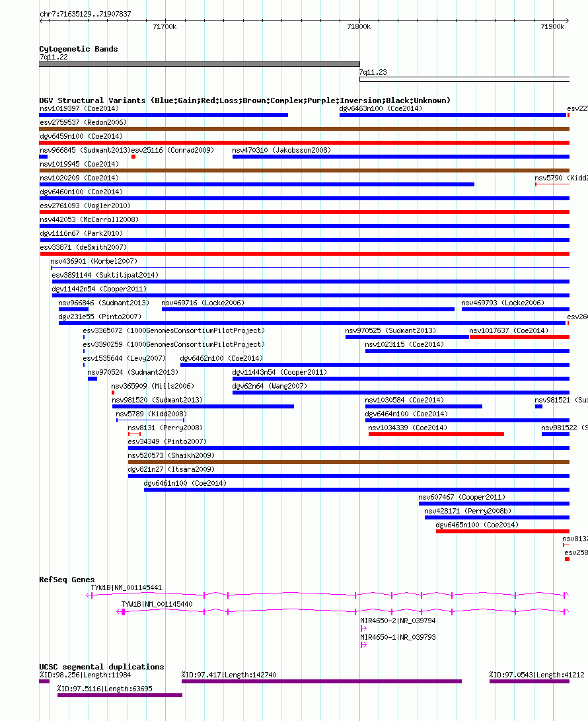
Task: Open dgv231e55 (Pinto2007) variant
Action: (312, 323)
